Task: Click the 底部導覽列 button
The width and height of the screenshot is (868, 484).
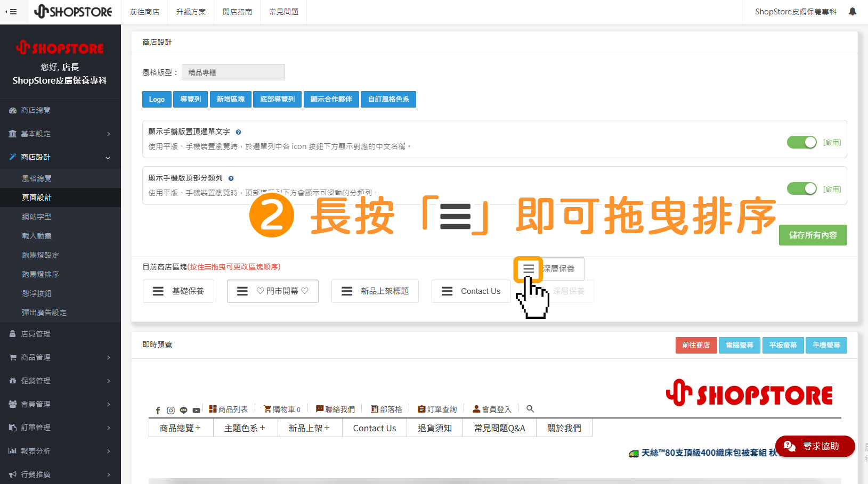Action: 277,100
